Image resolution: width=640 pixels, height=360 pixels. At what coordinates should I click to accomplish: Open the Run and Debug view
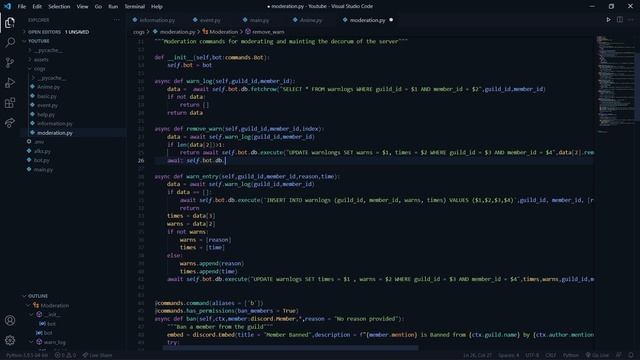[x=10, y=82]
